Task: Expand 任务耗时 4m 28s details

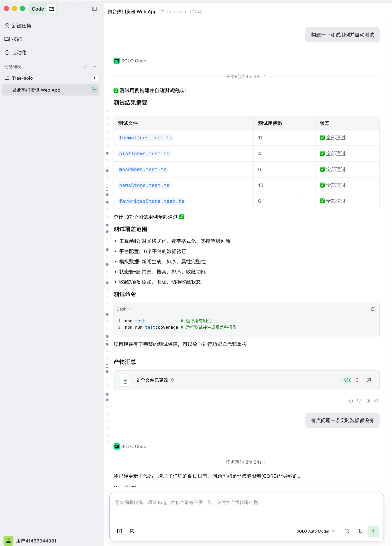Action: click(x=246, y=76)
